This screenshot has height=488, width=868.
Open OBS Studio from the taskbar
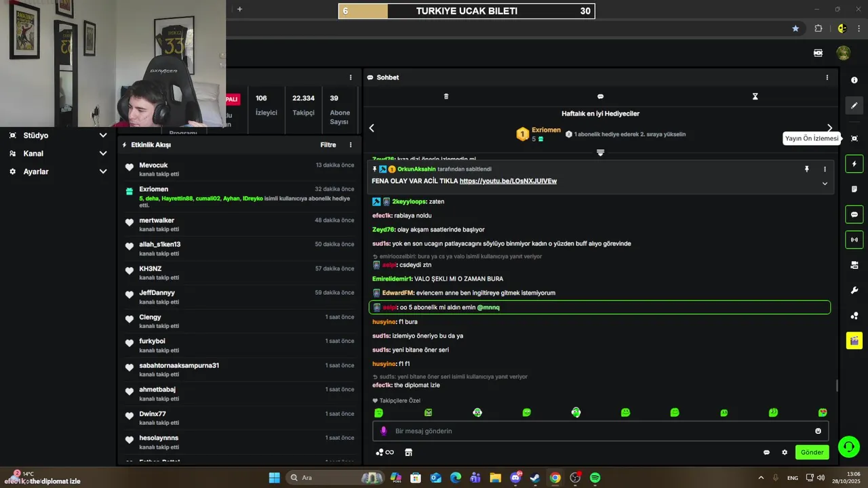point(575,478)
